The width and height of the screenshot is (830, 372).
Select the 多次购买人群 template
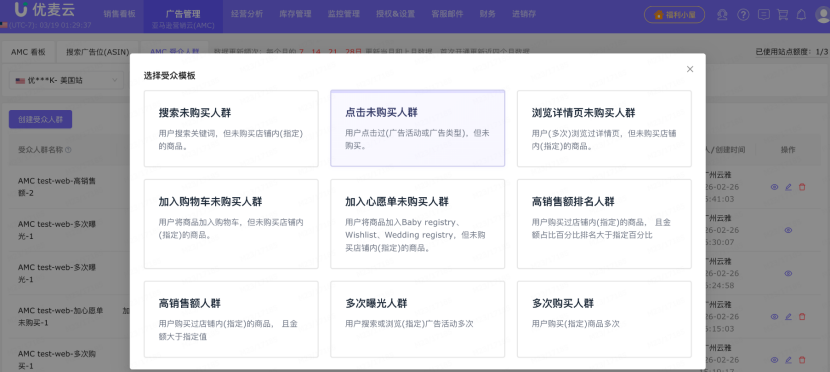(x=605, y=319)
